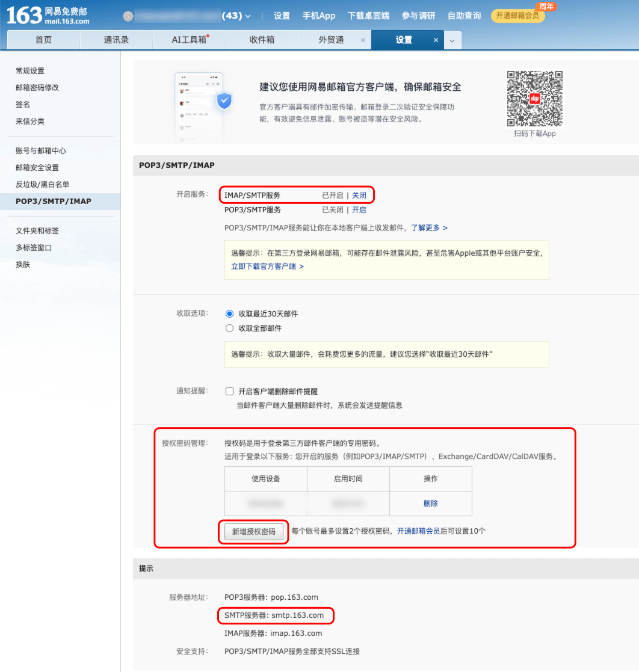Viewport: 639px width, 672px height.
Task: Click the POP3服务器: pop.163.com text
Action: [x=271, y=597]
